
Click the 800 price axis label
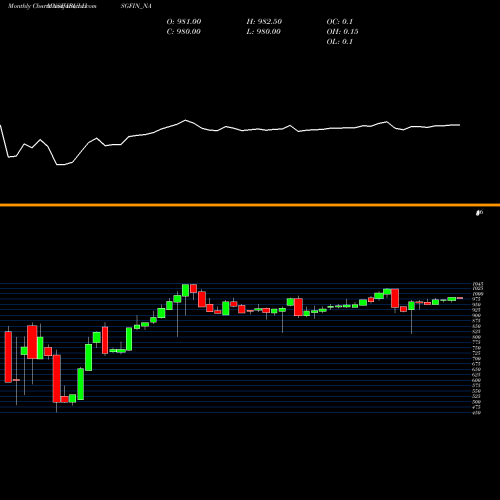click(477, 337)
